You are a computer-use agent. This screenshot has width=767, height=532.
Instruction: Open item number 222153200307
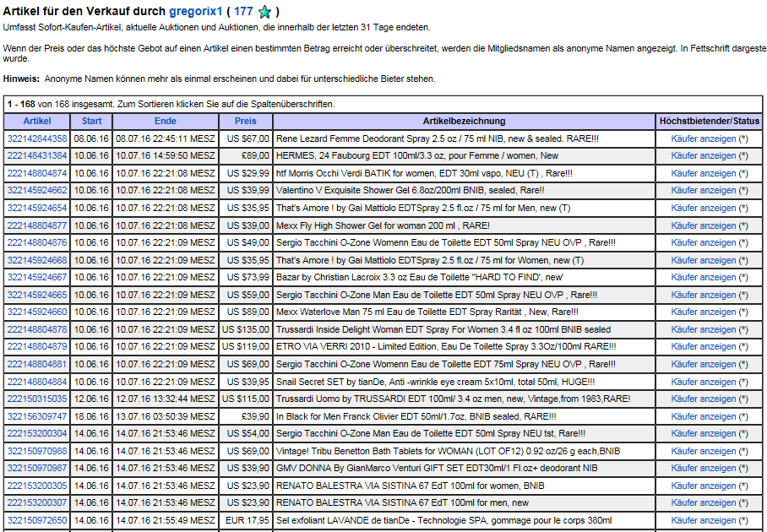tap(37, 503)
